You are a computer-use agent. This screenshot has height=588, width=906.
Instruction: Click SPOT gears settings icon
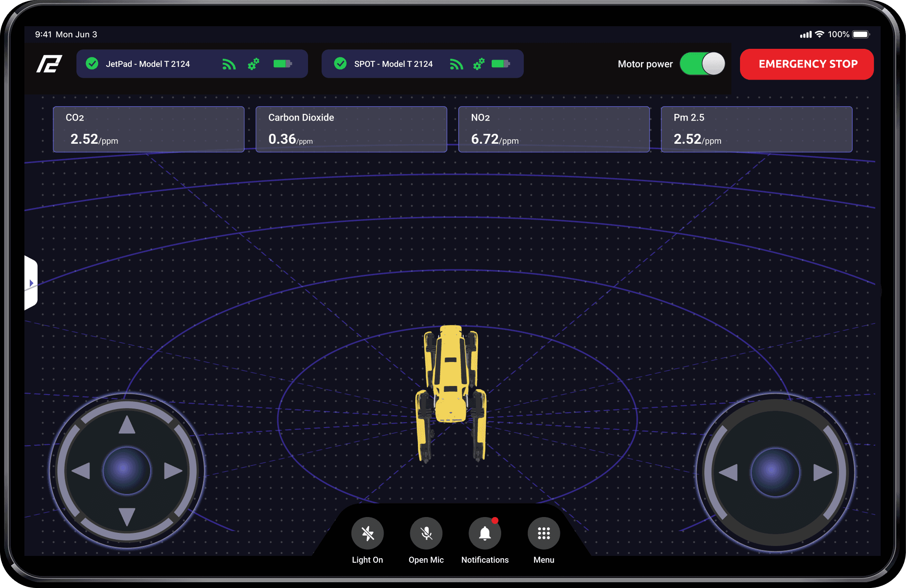479,64
